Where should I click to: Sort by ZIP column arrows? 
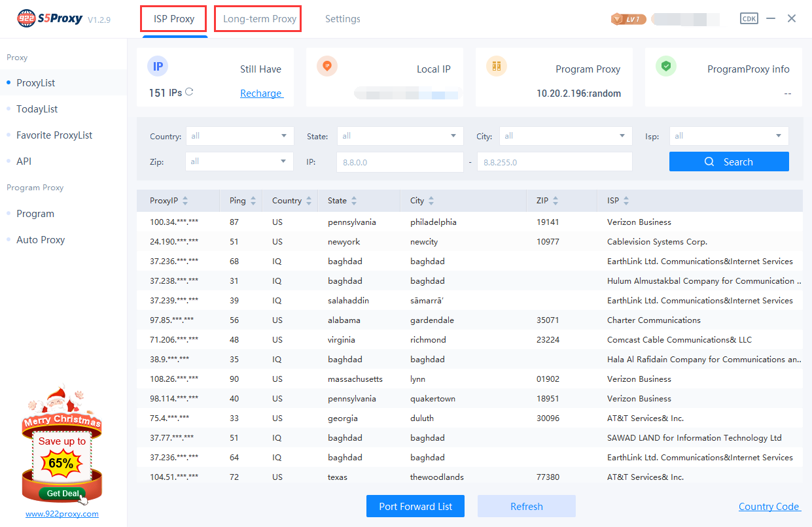pos(556,201)
